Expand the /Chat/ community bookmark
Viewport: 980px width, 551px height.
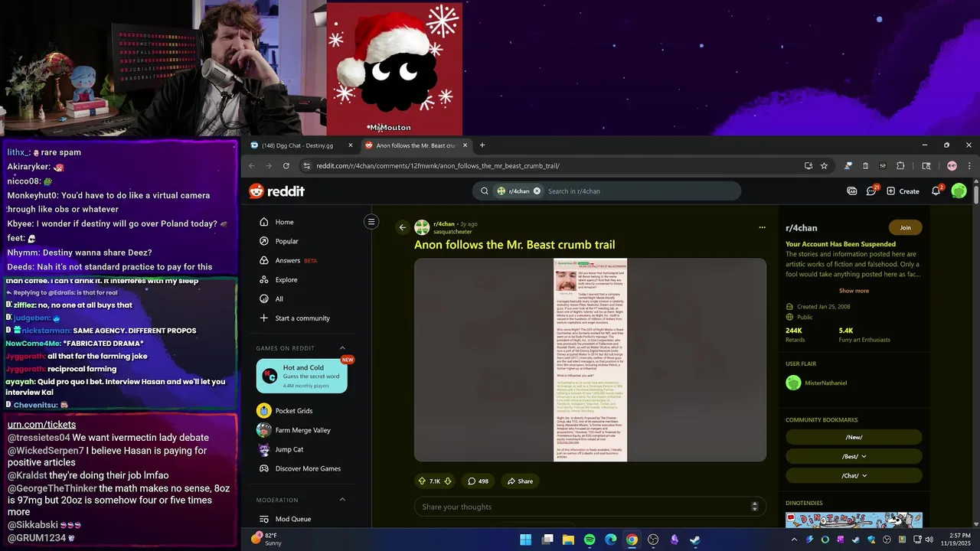tap(854, 475)
